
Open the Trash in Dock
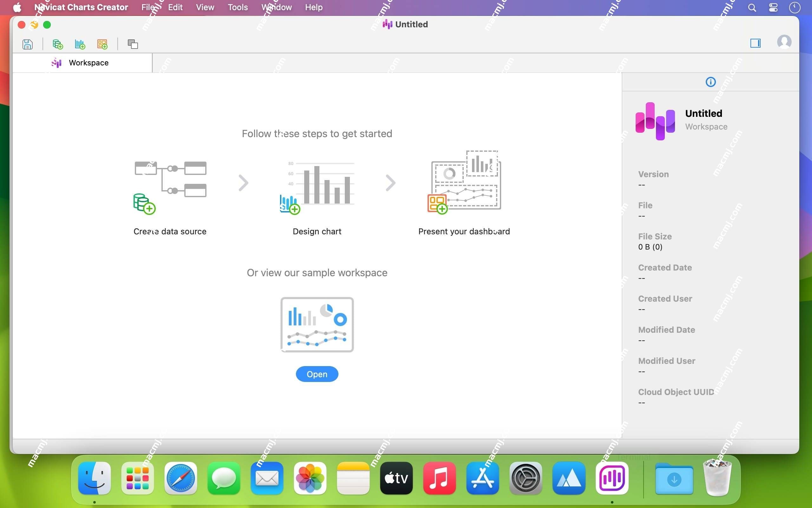717,478
